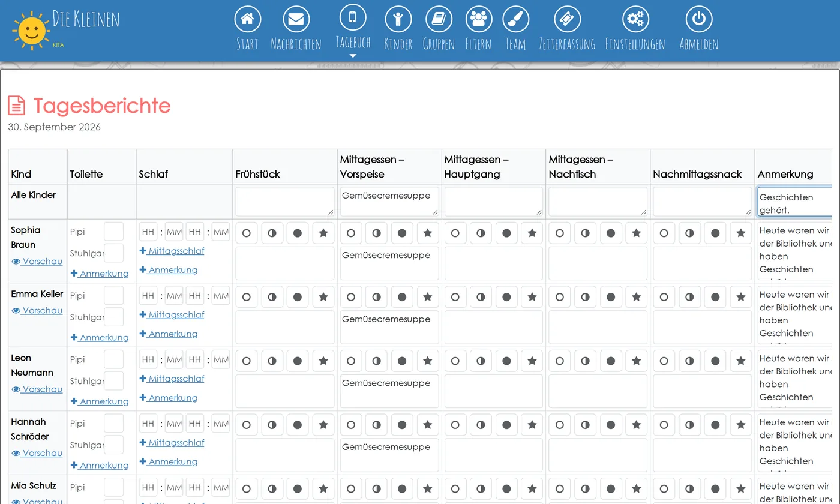
Task: Click the Kinder menu label
Action: coord(398,44)
